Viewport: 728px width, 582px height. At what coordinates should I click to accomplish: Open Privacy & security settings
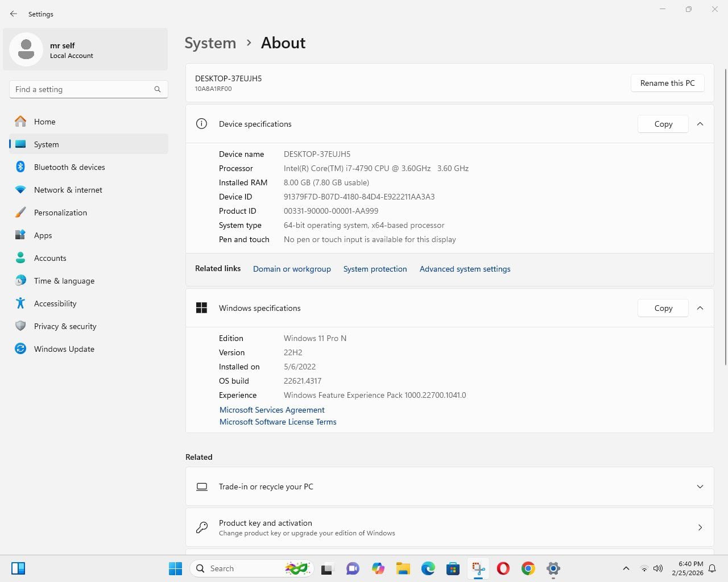[x=89, y=326]
